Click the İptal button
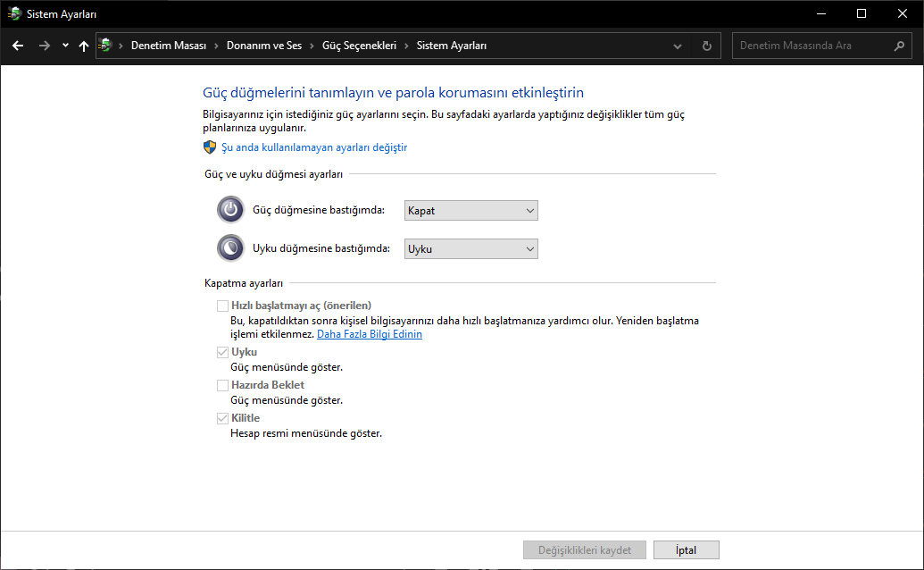 (x=686, y=550)
